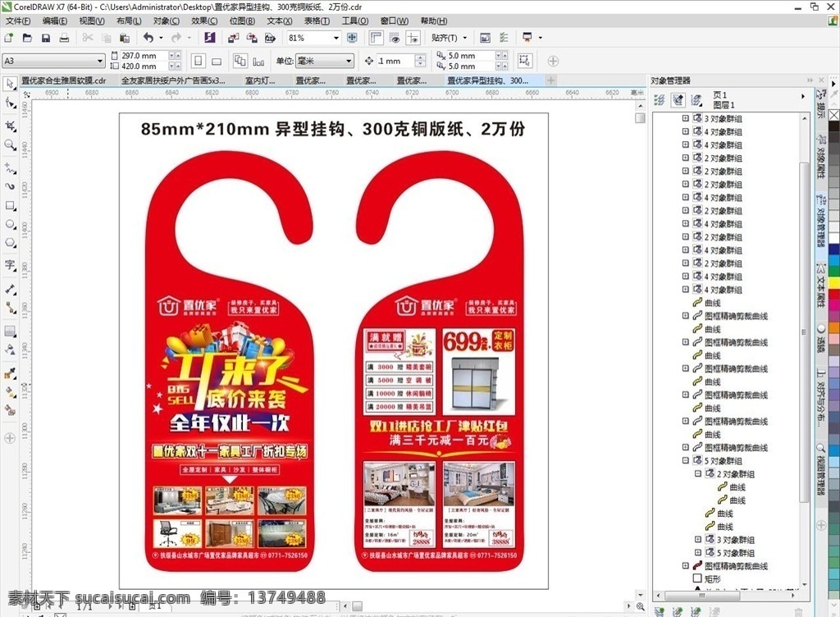The width and height of the screenshot is (840, 617).
Task: Select the Shape edit tool
Action: [10, 103]
